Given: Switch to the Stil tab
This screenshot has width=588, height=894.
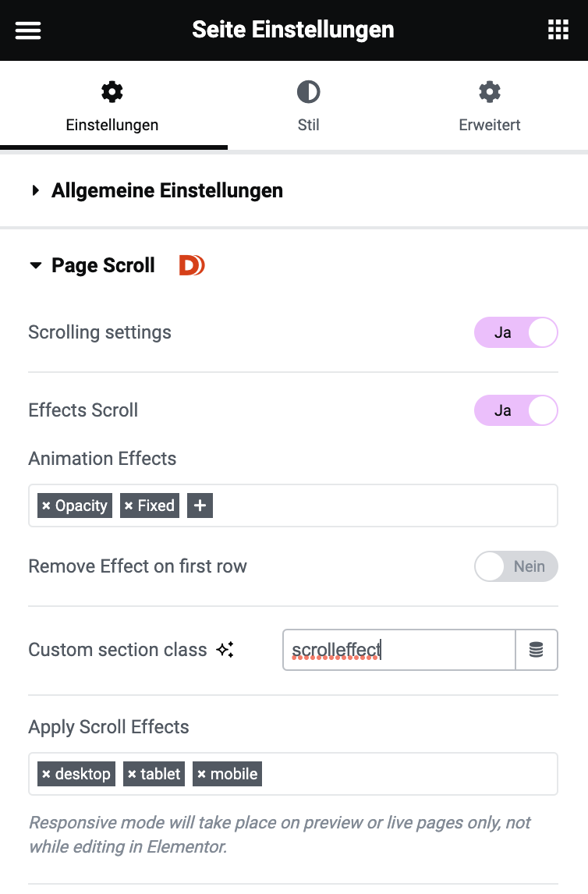Looking at the screenshot, I should (x=308, y=106).
